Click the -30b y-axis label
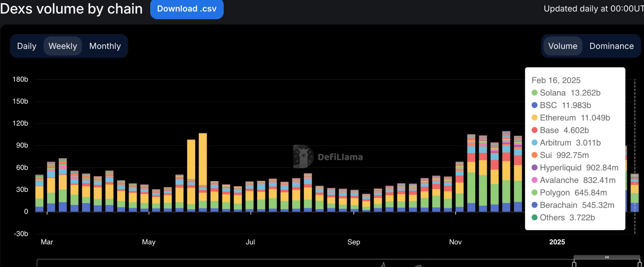This screenshot has width=644, height=267. [x=21, y=234]
